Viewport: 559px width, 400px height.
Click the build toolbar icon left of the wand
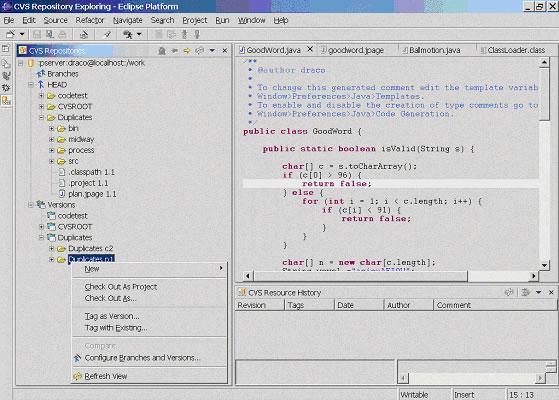pos(84,34)
